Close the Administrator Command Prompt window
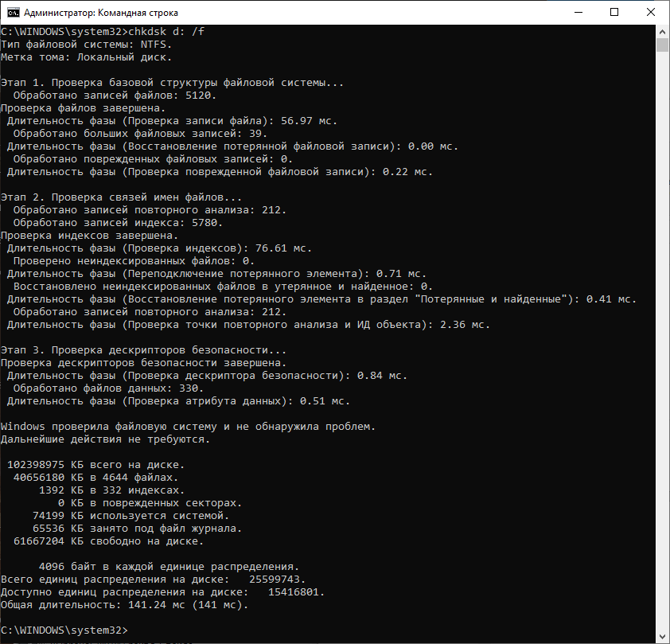 [652, 13]
